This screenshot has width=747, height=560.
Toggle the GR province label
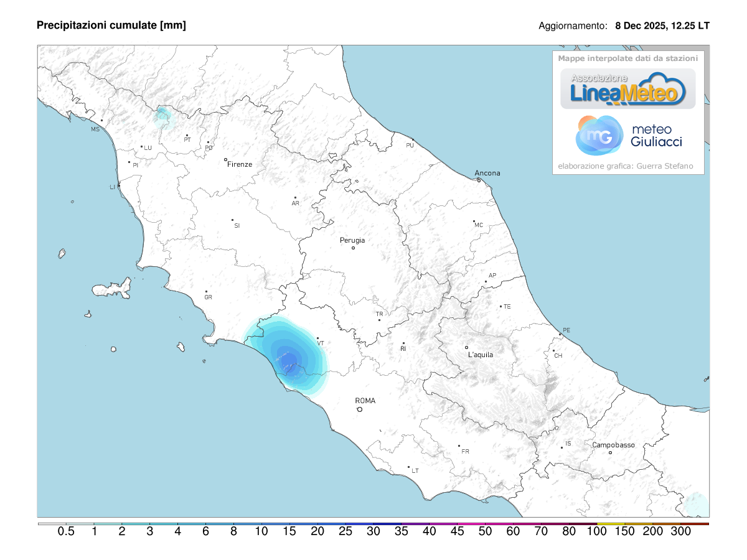(x=209, y=297)
